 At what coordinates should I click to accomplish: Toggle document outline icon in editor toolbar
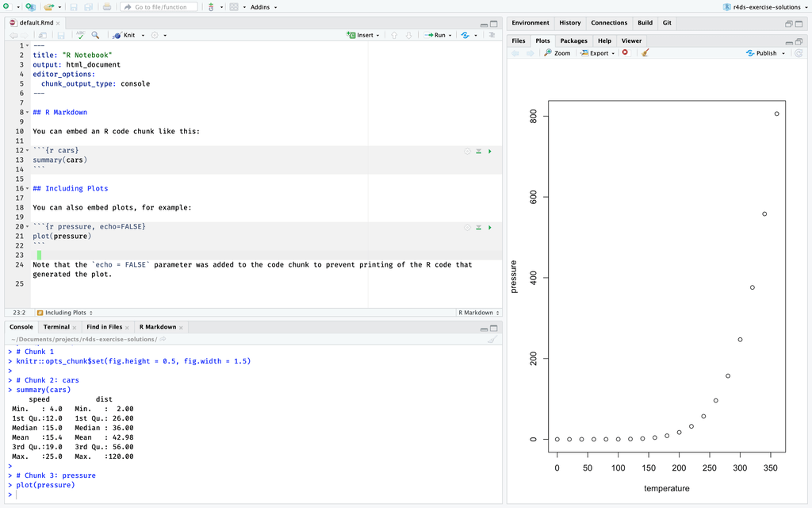[x=492, y=35]
